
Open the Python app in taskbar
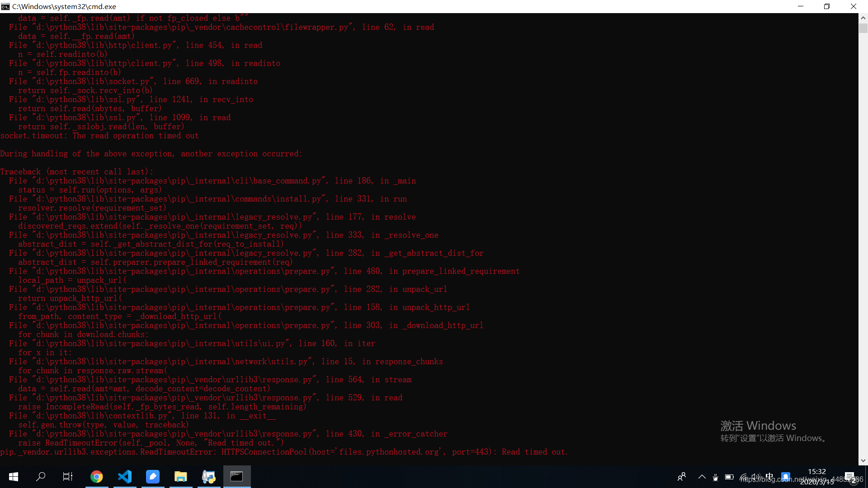pyautogui.click(x=209, y=476)
